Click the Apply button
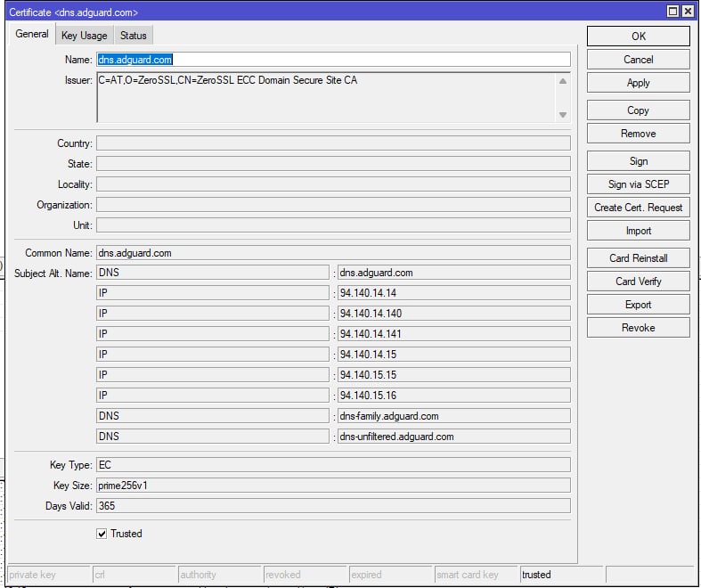701x588 pixels. point(638,83)
